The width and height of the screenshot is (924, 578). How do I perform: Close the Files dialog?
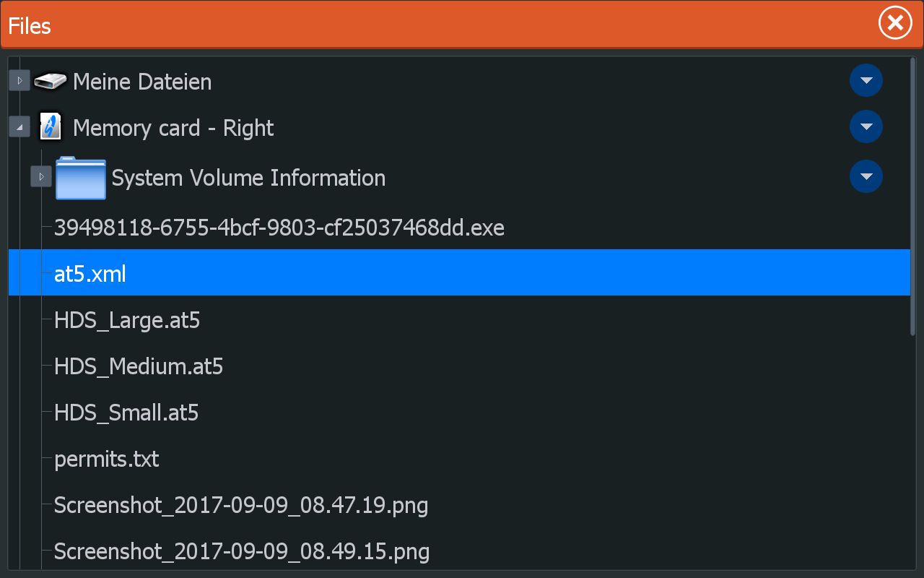pyautogui.click(x=895, y=24)
